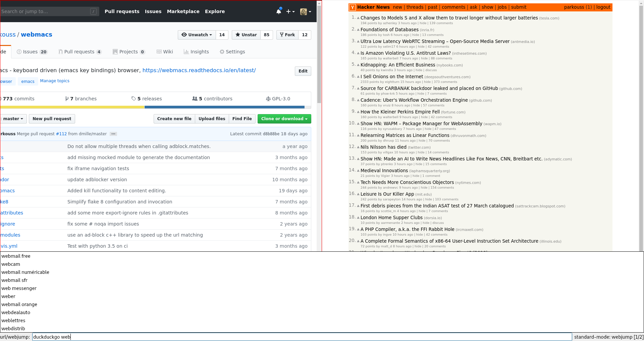Screen dimensions: 644x341
Task: Open the user avatar menu
Action: click(306, 12)
